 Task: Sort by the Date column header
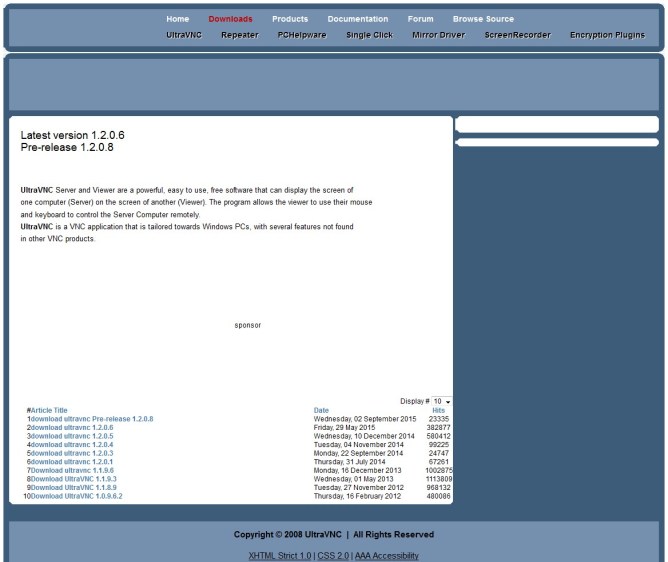[x=321, y=410]
